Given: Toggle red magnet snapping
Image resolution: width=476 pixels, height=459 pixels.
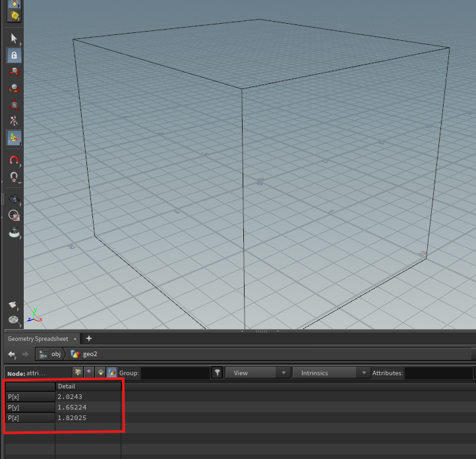Looking at the screenshot, I should click(x=14, y=160).
